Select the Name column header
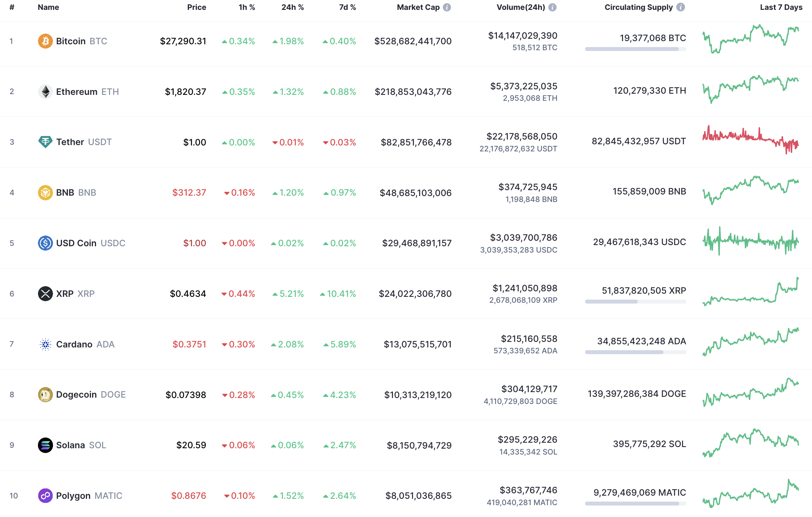This screenshot has width=812, height=517. pyautogui.click(x=48, y=7)
